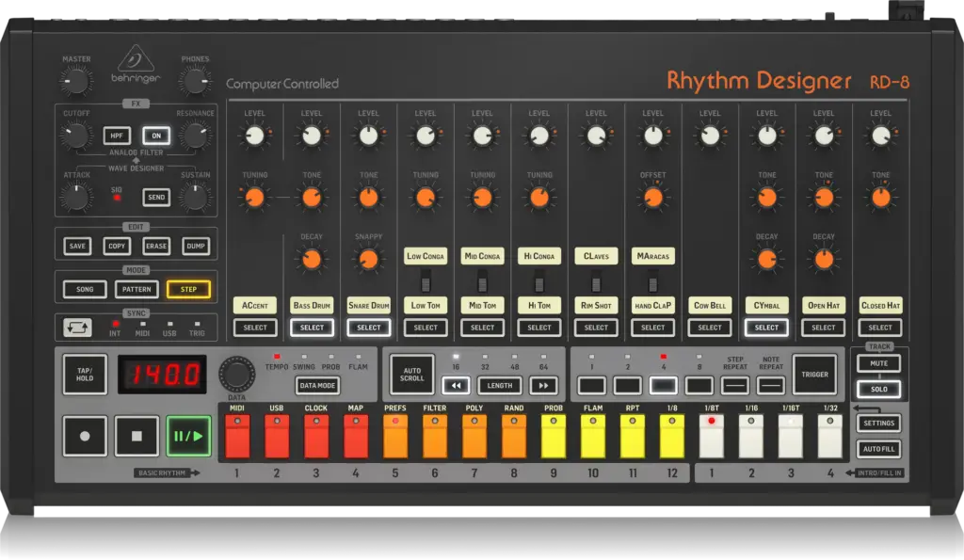The width and height of the screenshot is (964, 560).
Task: Toggle the NOTE REPEAT button
Action: pyautogui.click(x=771, y=386)
